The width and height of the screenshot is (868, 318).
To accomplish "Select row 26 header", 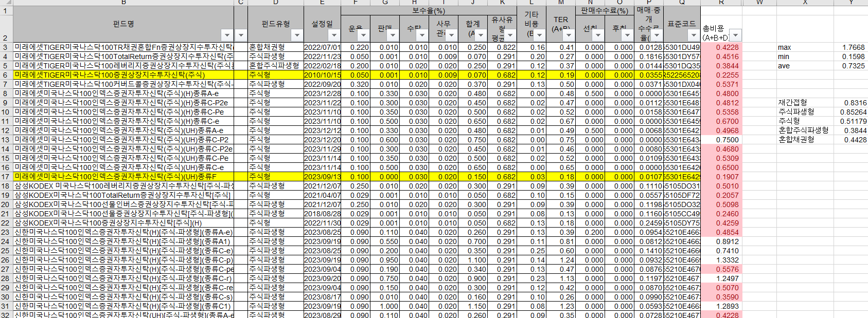I will point(6,260).
